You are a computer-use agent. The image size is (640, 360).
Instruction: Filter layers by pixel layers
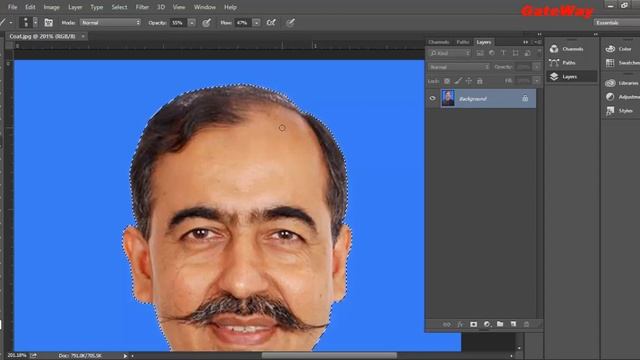pos(480,53)
